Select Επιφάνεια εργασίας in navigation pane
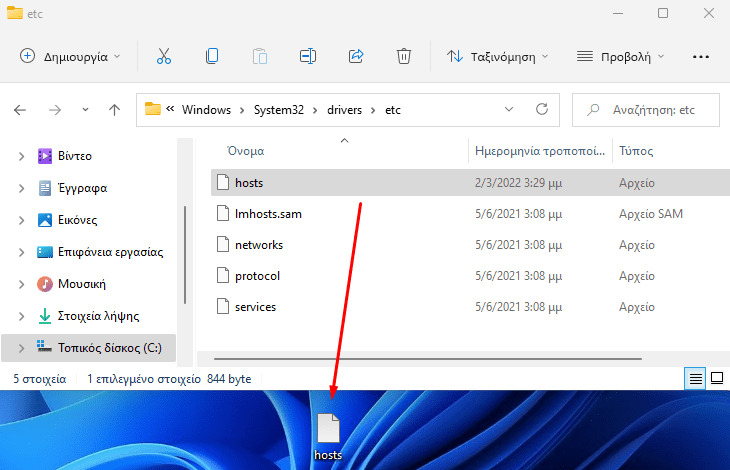 pos(110,252)
